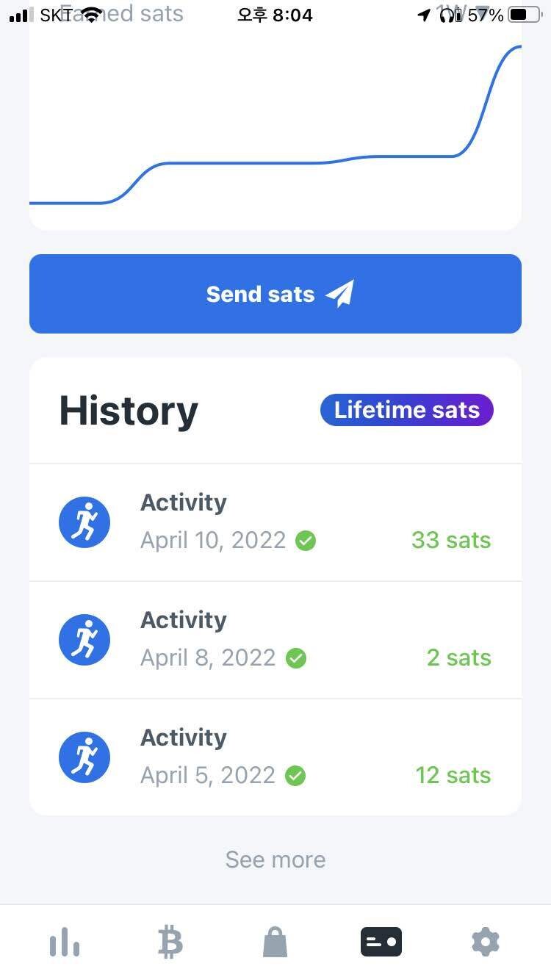
Task: Open the Bitcoin tab
Action: pos(170,942)
